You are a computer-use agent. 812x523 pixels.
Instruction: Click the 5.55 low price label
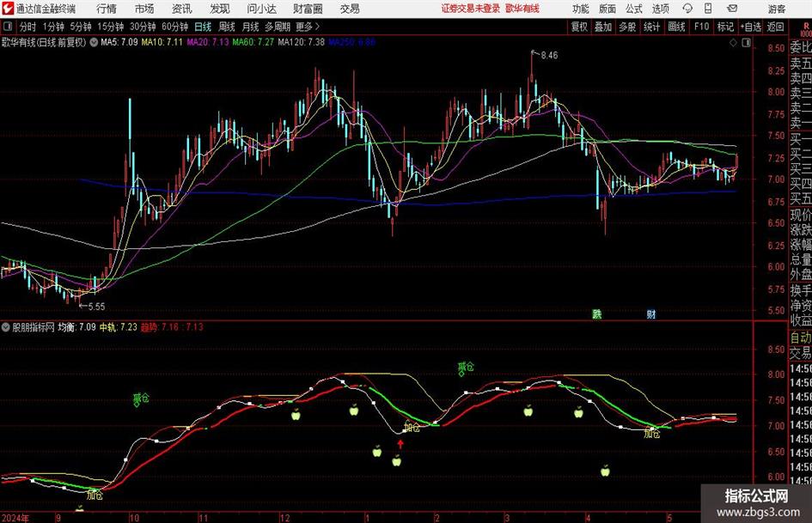click(x=96, y=307)
